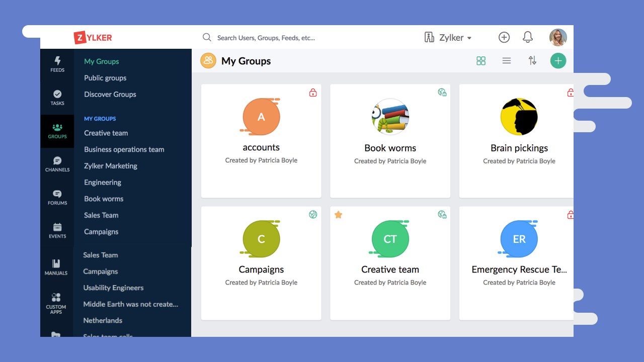Click the circled plus icon in header
This screenshot has height=362, width=644.
[x=504, y=37]
